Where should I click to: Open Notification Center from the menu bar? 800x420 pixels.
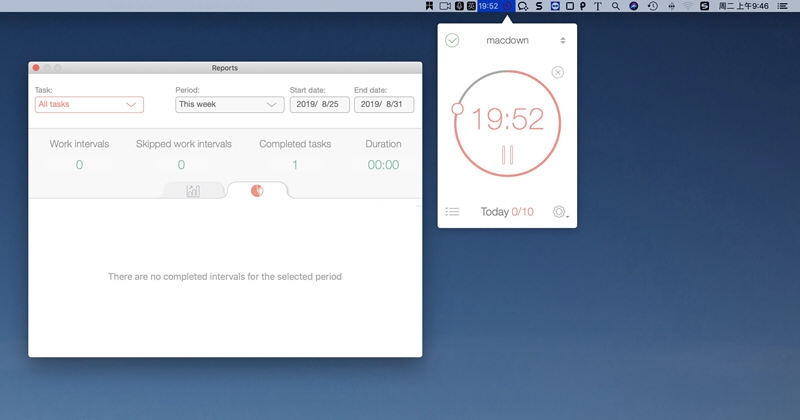tap(782, 6)
